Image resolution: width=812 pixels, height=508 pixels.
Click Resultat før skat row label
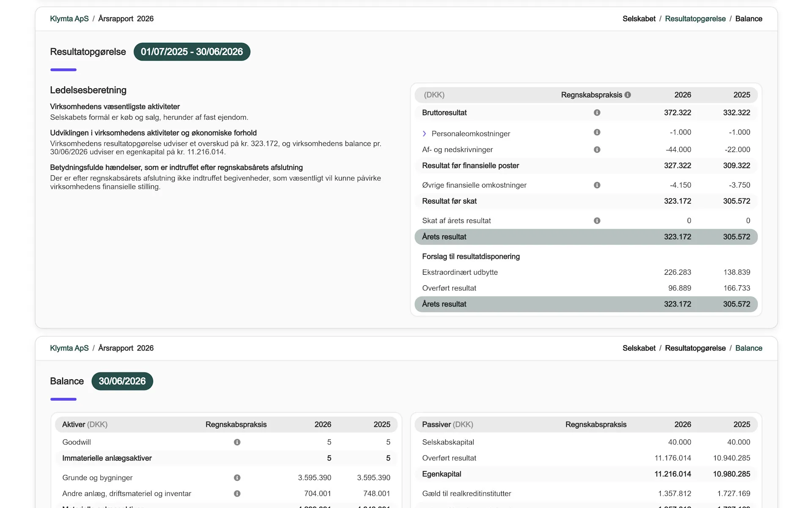(449, 201)
